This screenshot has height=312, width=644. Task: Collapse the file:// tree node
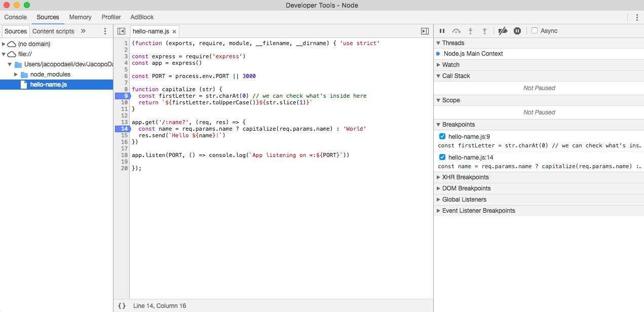tap(4, 54)
